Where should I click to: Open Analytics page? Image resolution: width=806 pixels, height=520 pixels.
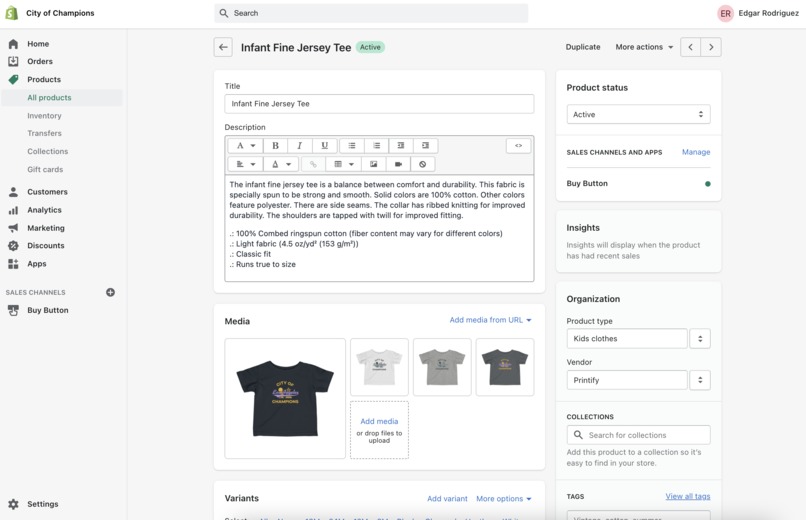click(44, 210)
